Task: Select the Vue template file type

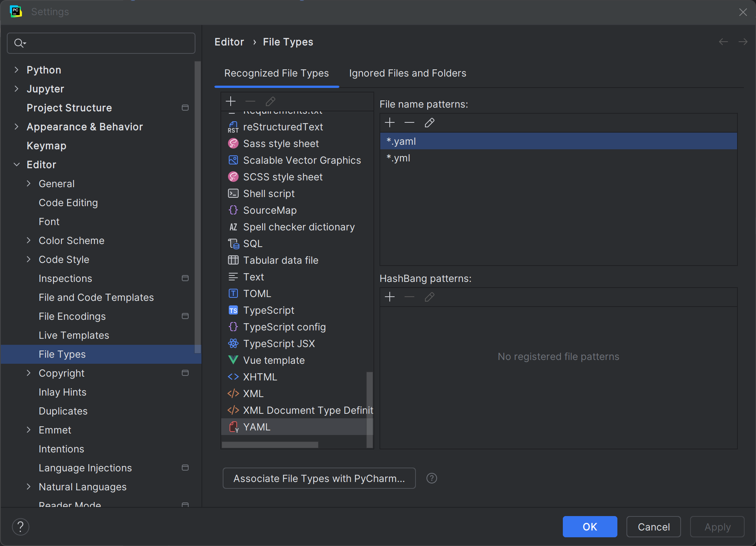Action: coord(273,360)
